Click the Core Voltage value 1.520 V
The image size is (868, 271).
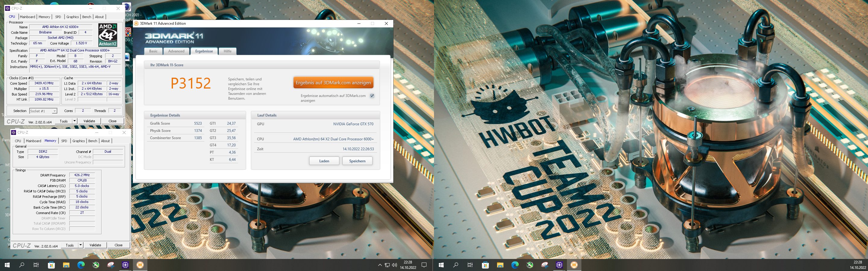click(81, 43)
